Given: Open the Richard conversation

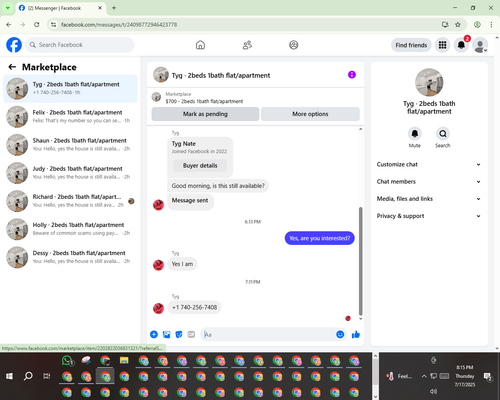Looking at the screenshot, I should tap(70, 201).
